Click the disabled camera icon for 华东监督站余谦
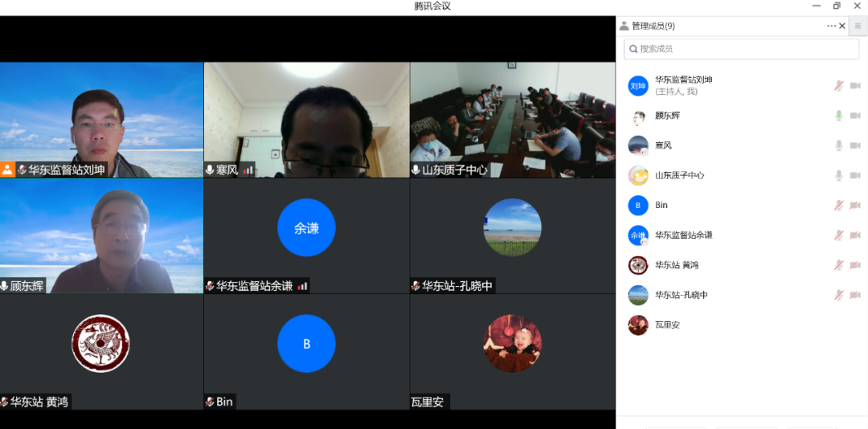868x429 pixels. pos(855,235)
